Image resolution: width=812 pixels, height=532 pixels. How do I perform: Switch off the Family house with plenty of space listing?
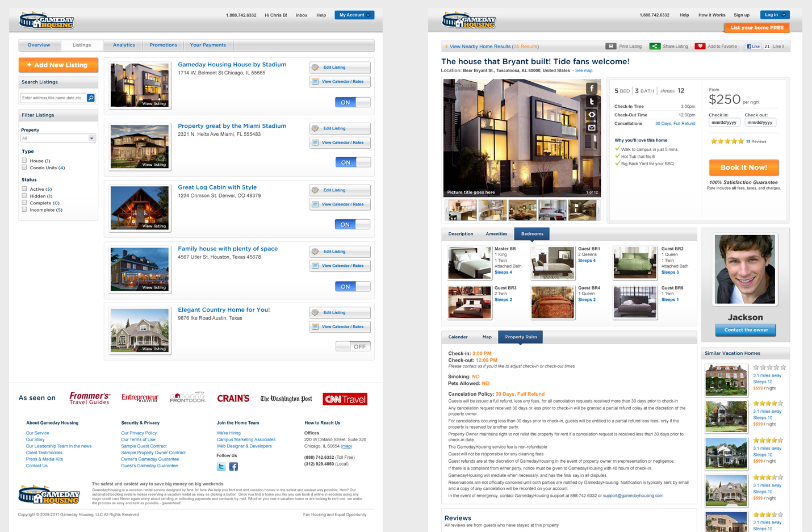point(353,287)
